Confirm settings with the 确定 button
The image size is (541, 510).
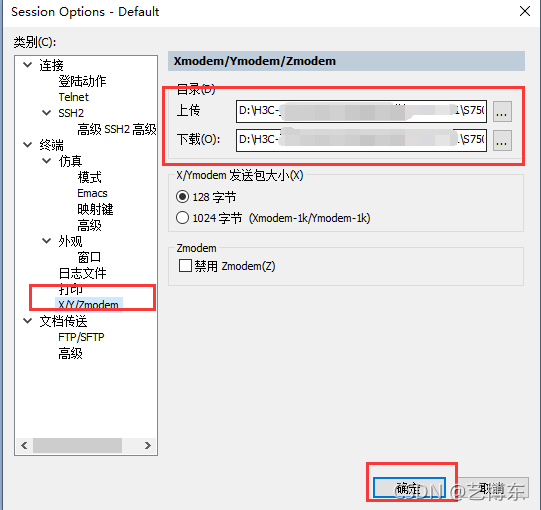pyautogui.click(x=409, y=488)
